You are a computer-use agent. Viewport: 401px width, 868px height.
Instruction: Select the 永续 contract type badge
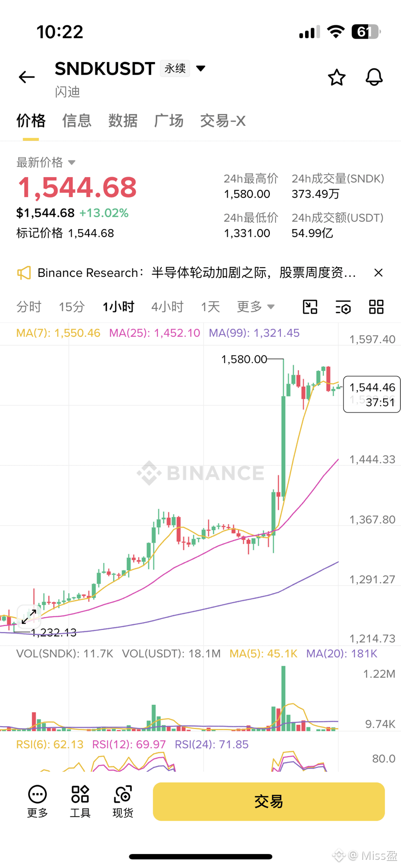coord(175,68)
